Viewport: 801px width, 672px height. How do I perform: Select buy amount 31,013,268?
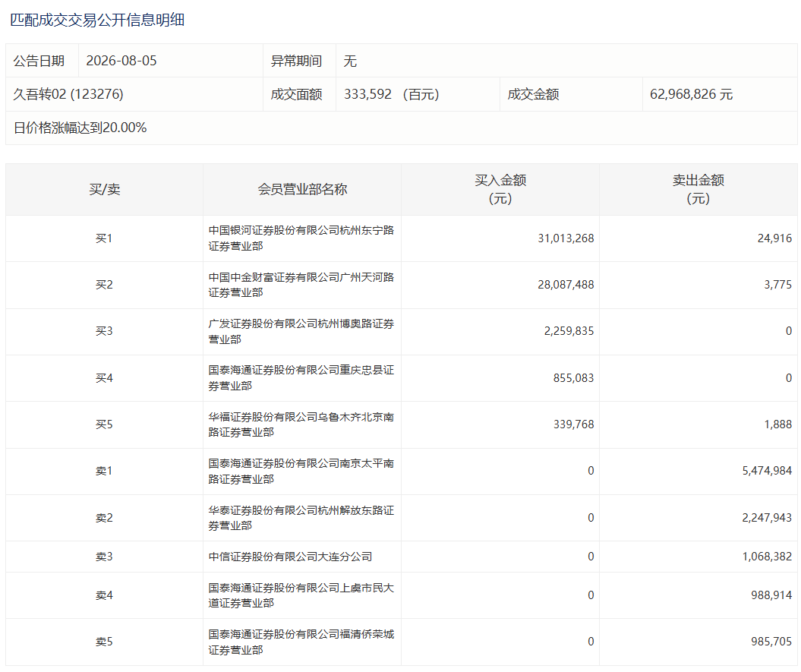tap(566, 238)
